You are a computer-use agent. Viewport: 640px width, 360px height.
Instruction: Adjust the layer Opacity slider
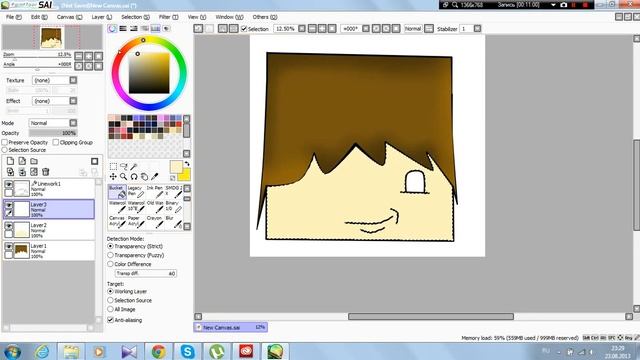pyautogui.click(x=53, y=133)
